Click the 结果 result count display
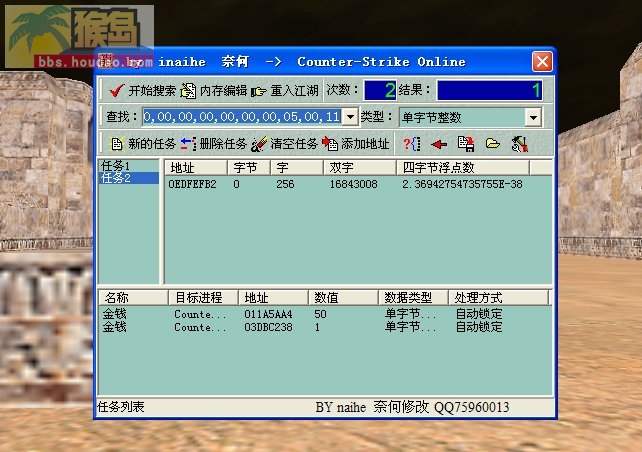The image size is (642, 452). pyautogui.click(x=490, y=90)
